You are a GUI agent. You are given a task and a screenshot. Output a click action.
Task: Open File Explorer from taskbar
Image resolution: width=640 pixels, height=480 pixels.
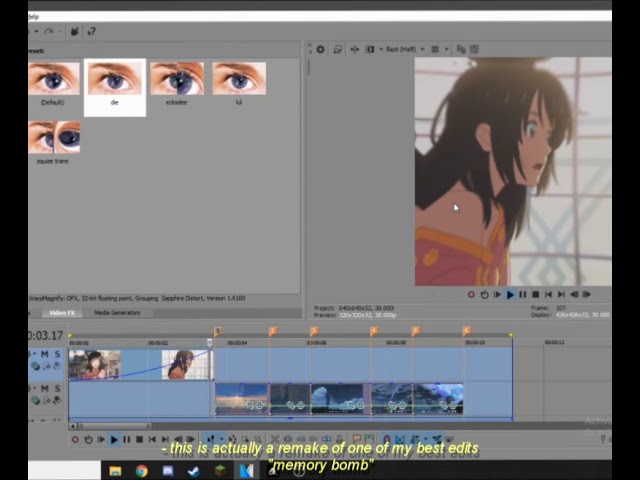point(115,471)
